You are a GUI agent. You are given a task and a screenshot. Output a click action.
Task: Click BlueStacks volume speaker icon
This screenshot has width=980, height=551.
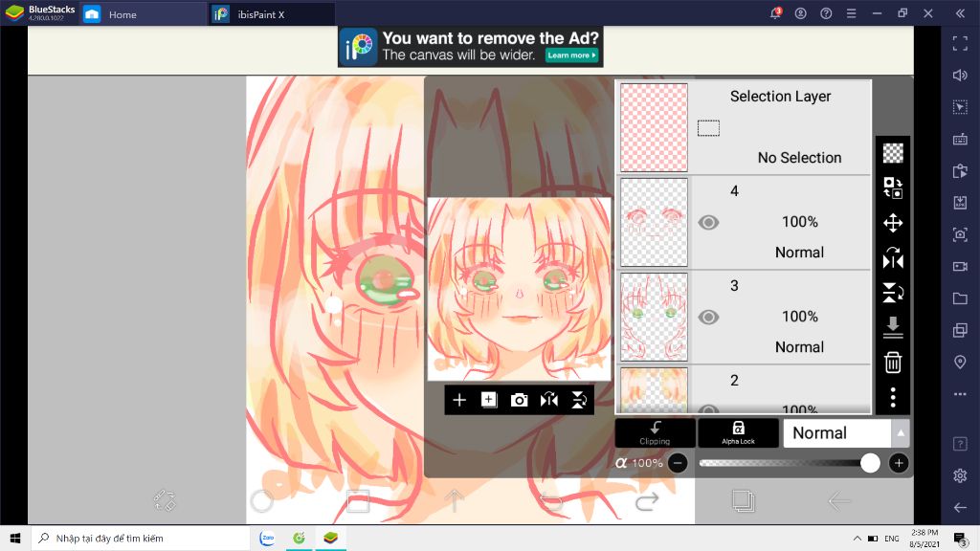tap(960, 75)
